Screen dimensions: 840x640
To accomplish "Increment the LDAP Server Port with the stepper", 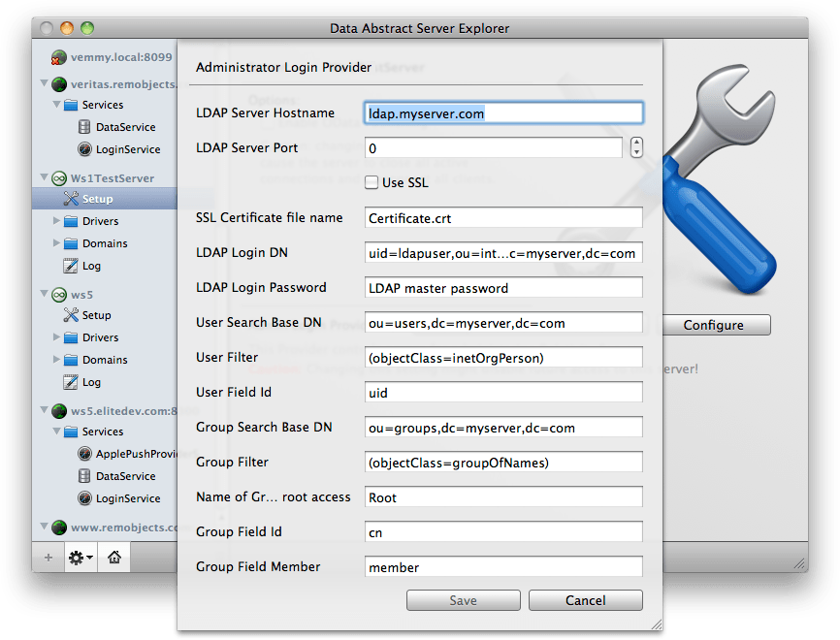I will 637,143.
